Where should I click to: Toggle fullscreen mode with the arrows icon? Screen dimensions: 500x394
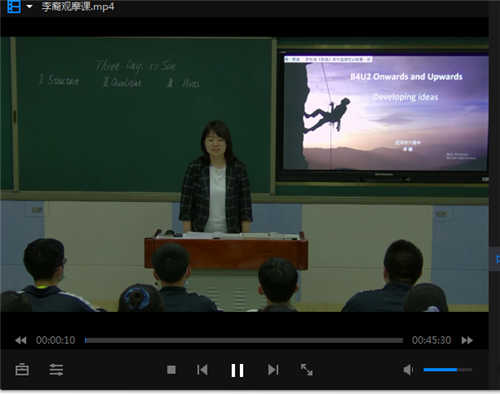pyautogui.click(x=307, y=370)
